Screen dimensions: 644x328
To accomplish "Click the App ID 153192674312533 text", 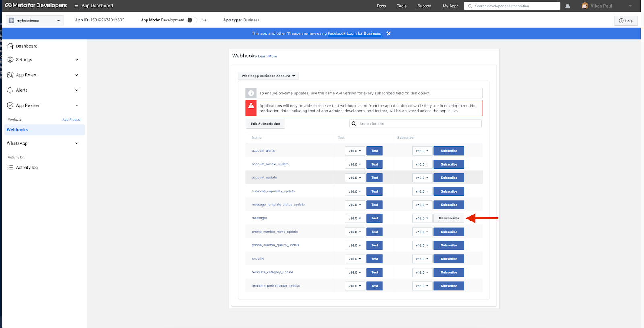I will click(99, 20).
